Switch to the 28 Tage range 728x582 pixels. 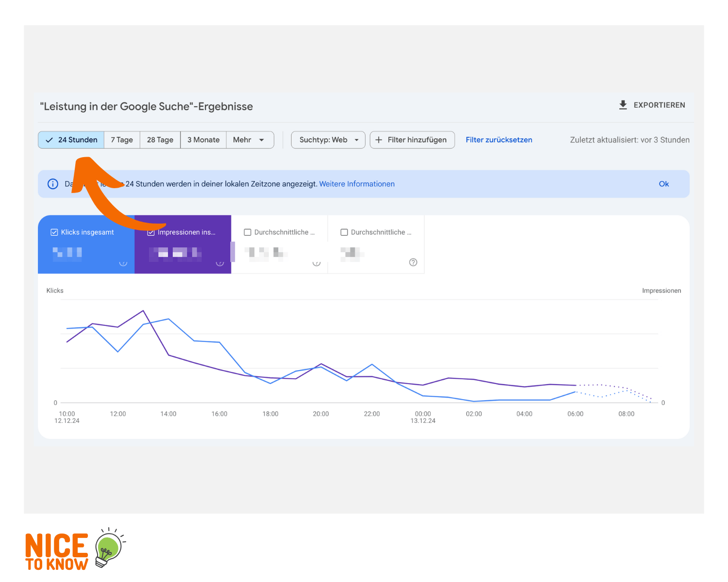click(160, 140)
